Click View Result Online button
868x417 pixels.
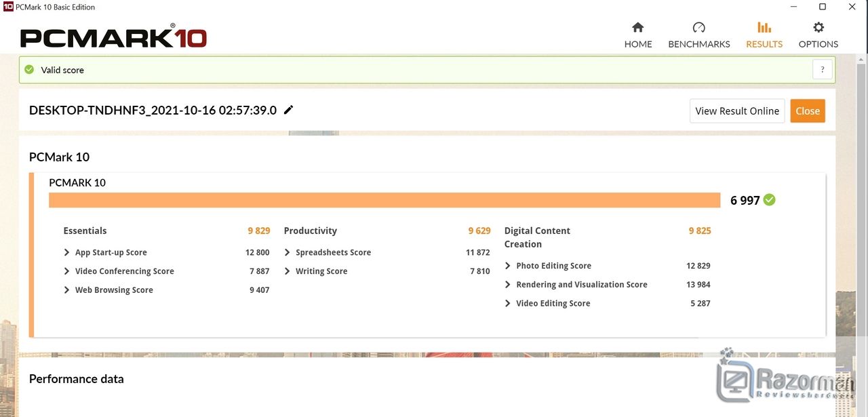pos(737,111)
